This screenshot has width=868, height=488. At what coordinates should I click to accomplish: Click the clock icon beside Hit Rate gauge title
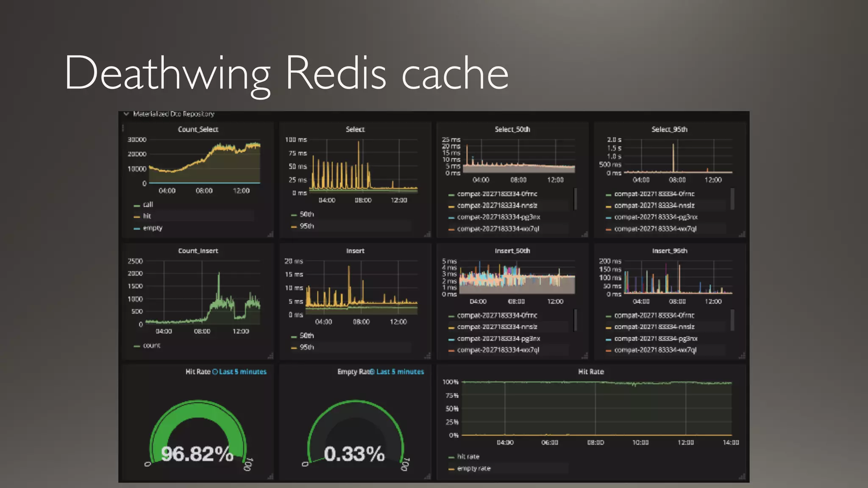(215, 372)
